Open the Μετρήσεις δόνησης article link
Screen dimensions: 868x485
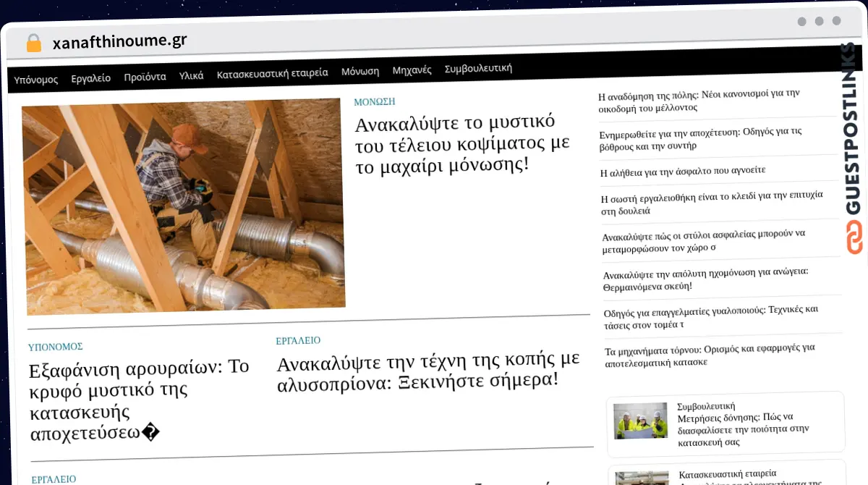pos(743,429)
